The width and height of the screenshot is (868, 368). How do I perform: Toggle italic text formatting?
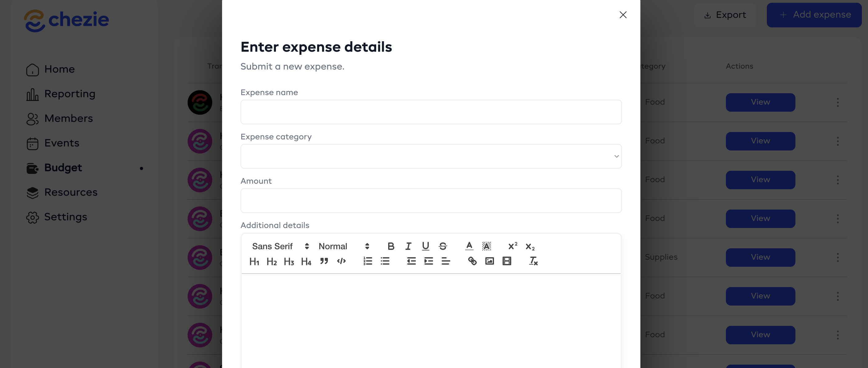pos(408,246)
